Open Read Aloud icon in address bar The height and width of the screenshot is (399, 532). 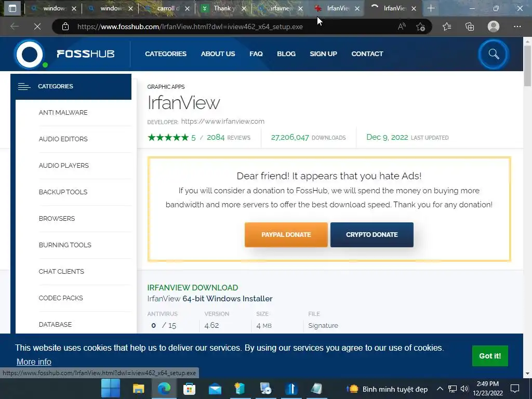[x=402, y=26]
